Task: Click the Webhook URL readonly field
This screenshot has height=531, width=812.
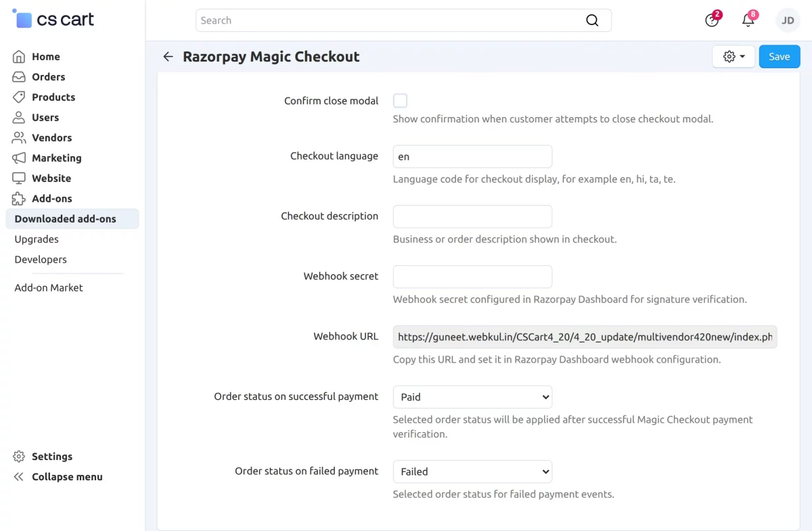Action: [585, 337]
